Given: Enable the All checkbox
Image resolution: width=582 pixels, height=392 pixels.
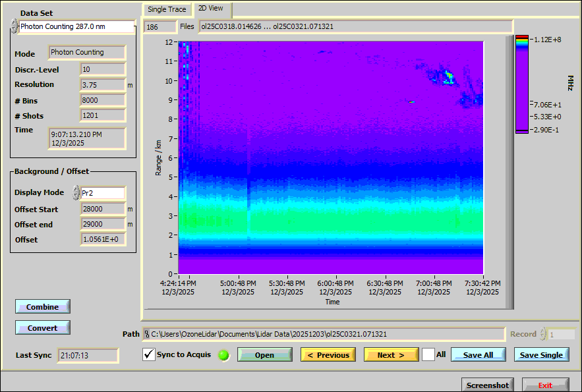Looking at the screenshot, I should [x=428, y=354].
